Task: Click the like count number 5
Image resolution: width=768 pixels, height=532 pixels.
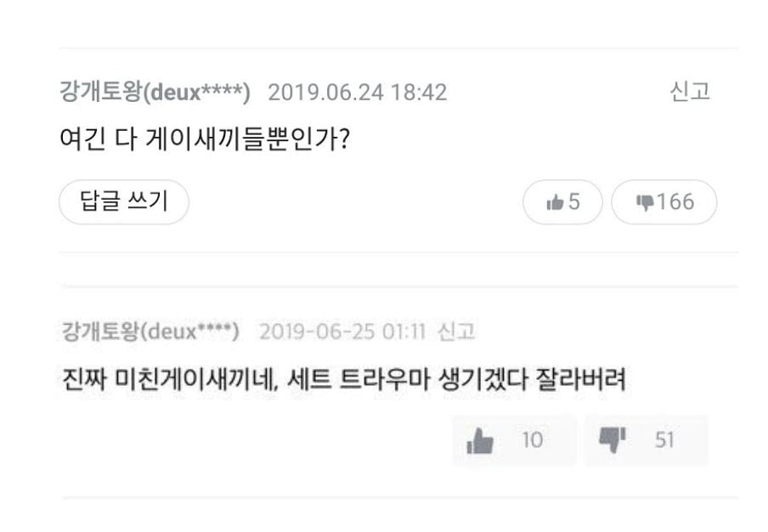Action: click(574, 201)
